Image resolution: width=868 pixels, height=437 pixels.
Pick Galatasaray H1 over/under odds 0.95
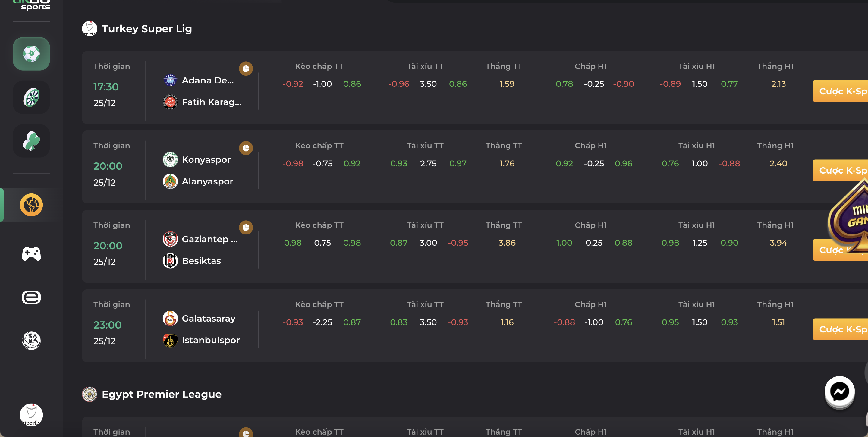[x=670, y=322]
